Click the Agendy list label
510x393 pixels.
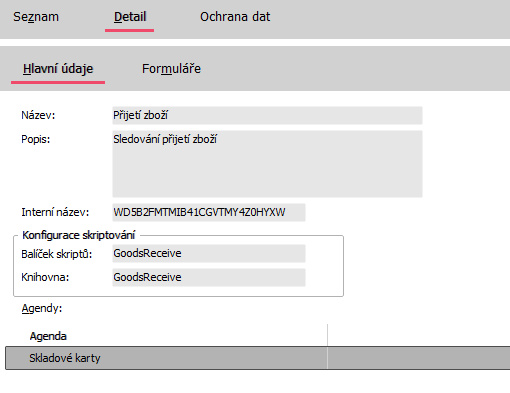pos(42,308)
